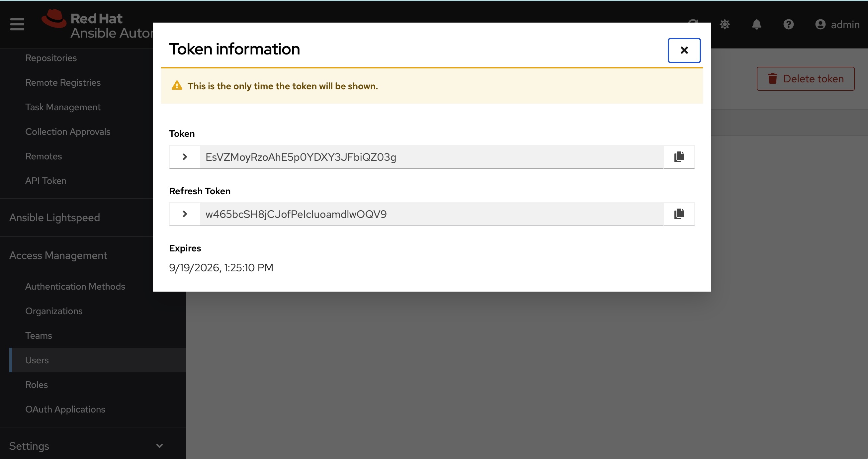The width and height of the screenshot is (868, 459).
Task: Expand Ansible Lightspeed section
Action: click(54, 218)
